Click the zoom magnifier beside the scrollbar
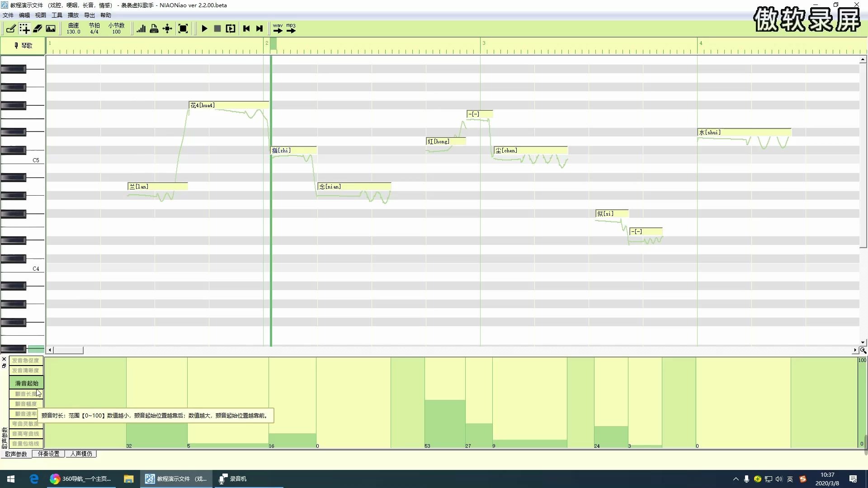This screenshot has height=488, width=868. [x=863, y=350]
